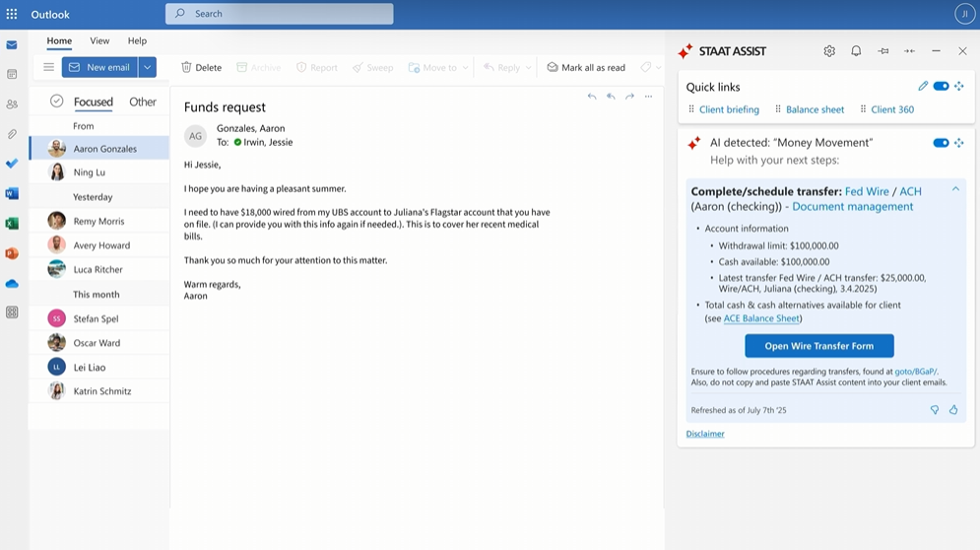
Task: Click the move handle beside Quick links toggle
Action: [x=959, y=86]
